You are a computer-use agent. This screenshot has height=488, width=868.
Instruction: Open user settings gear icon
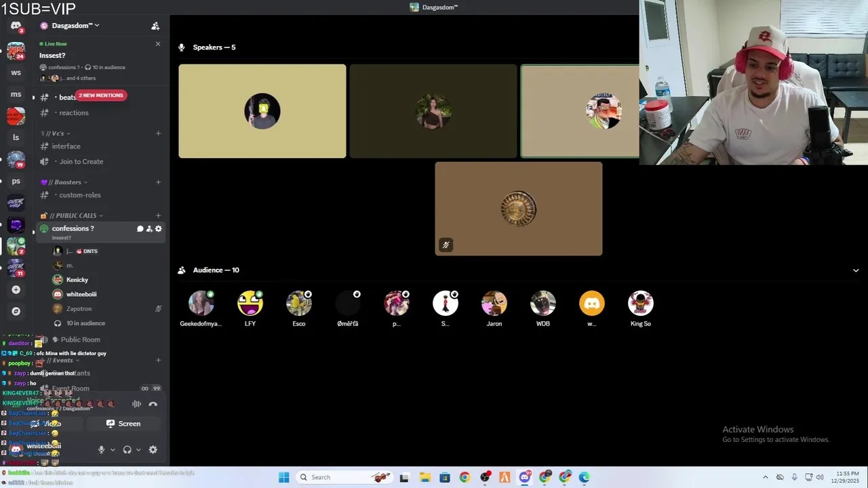(x=153, y=449)
